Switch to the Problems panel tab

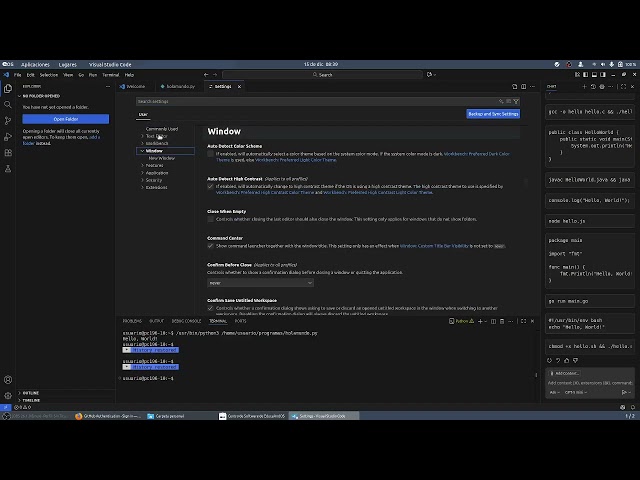click(x=132, y=321)
